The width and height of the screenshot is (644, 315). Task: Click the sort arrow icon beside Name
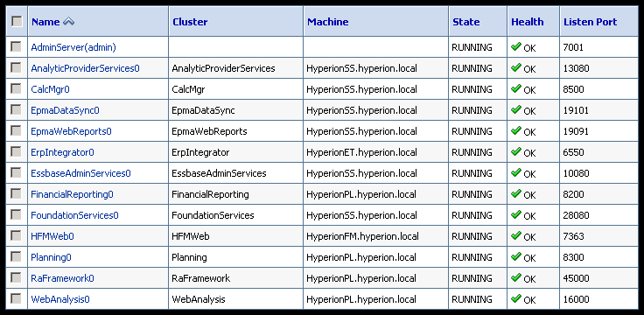point(68,22)
